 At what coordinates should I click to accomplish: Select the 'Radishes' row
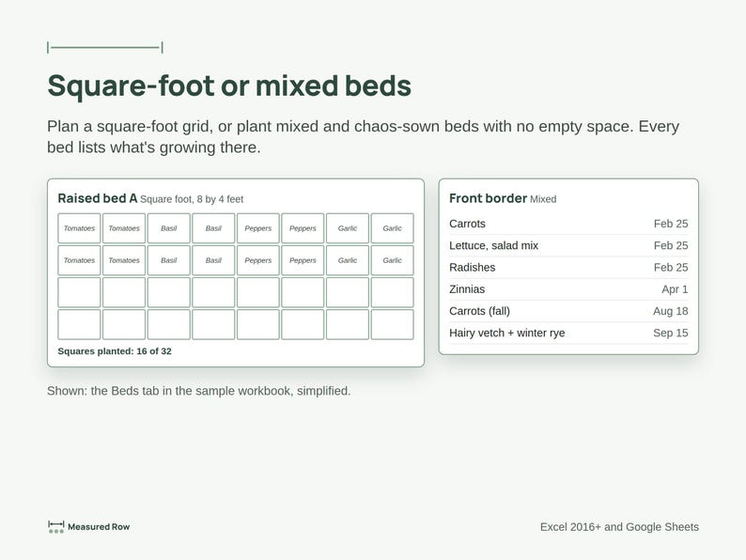(568, 268)
